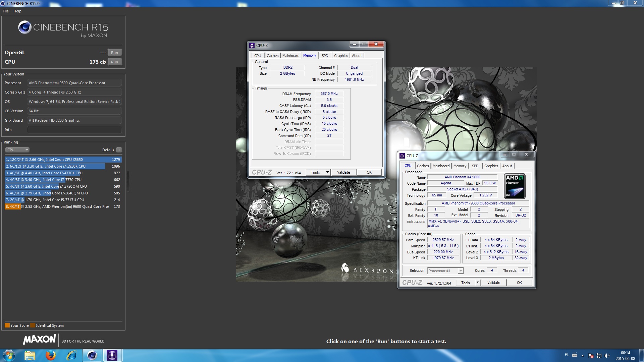Click the Info input field
Viewport: 644px width, 362px height.
(x=74, y=130)
